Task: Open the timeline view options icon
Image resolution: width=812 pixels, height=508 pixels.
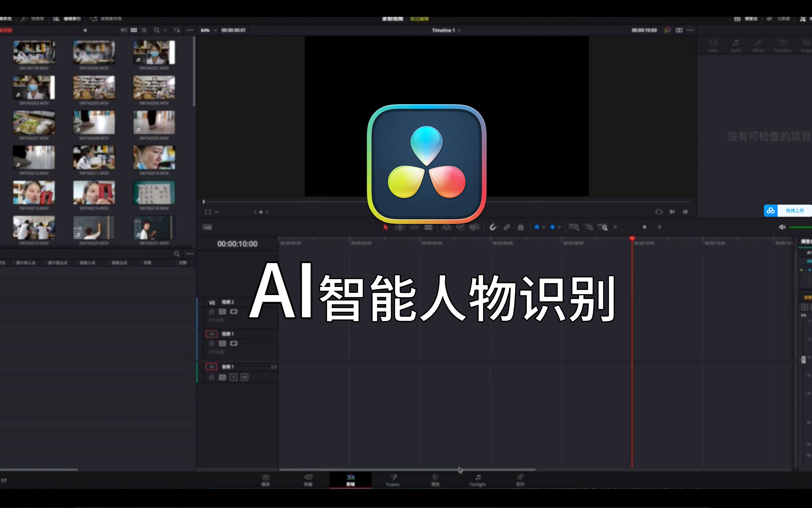Action: point(207,227)
